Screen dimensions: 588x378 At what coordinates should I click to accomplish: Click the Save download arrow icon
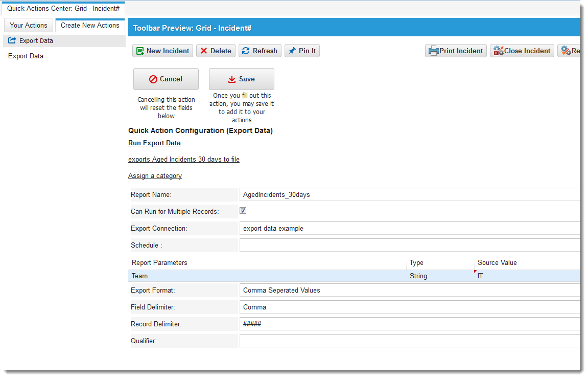point(232,79)
